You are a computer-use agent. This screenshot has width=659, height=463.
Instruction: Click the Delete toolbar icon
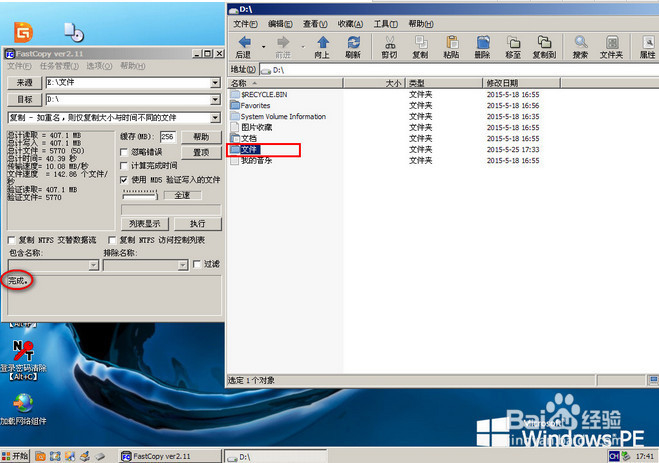pyautogui.click(x=482, y=47)
